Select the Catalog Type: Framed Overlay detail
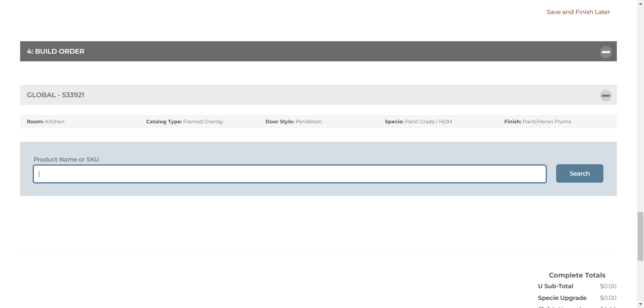 tap(184, 122)
